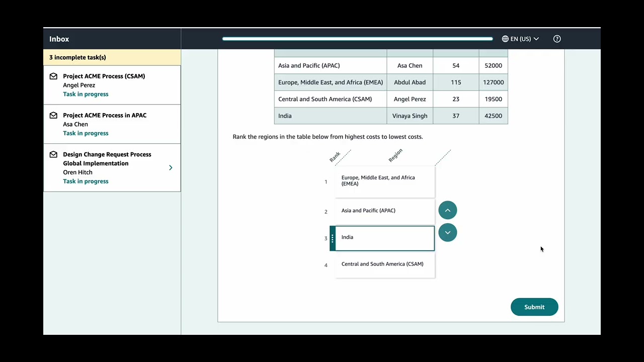This screenshot has height=362, width=644.
Task: Open the EN (US) language dropdown
Action: point(520,39)
